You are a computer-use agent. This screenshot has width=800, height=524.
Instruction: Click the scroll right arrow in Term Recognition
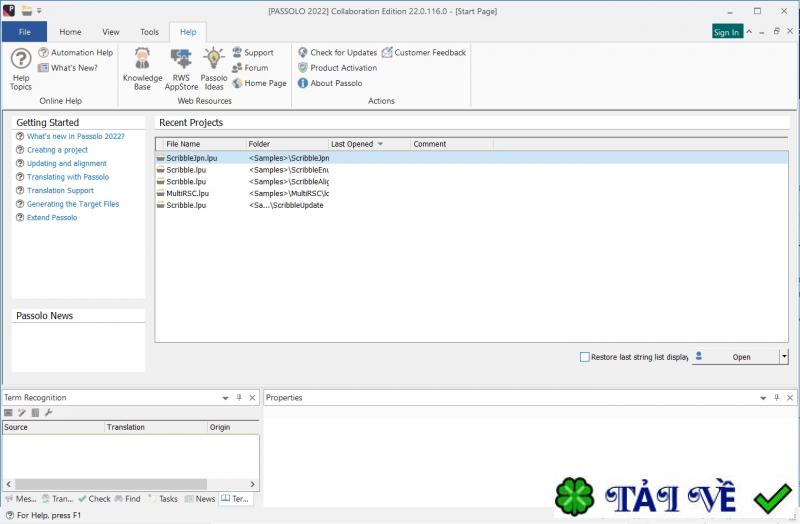click(x=252, y=484)
